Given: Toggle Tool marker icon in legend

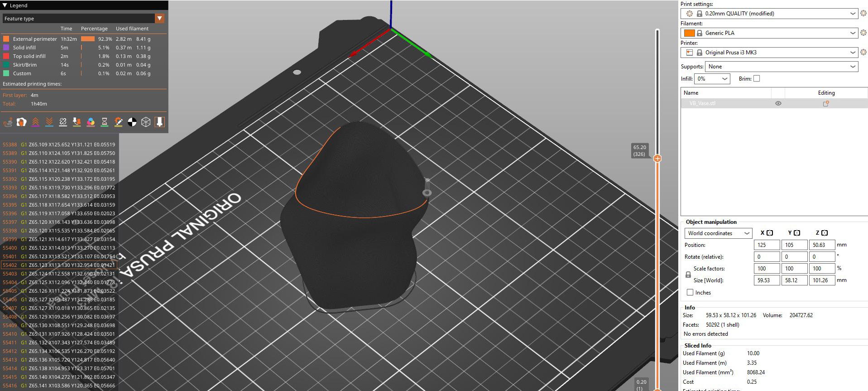Looking at the screenshot, I should pyautogui.click(x=160, y=122).
